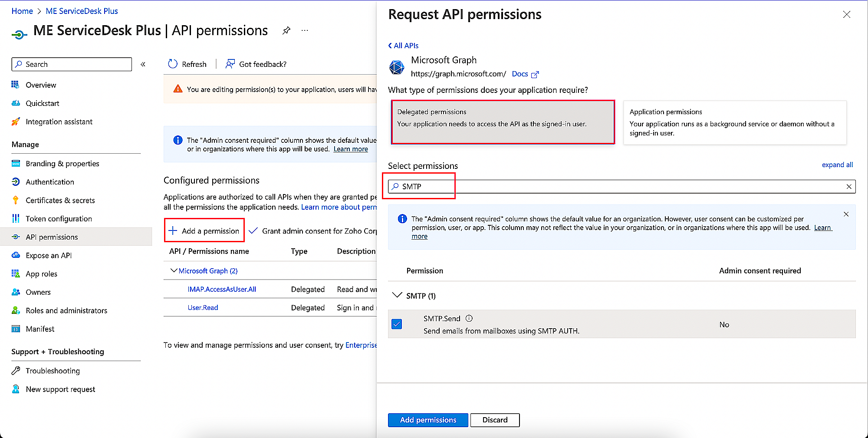Open Docs external link icon
Viewport: 868px width, 438px height.
pos(535,74)
